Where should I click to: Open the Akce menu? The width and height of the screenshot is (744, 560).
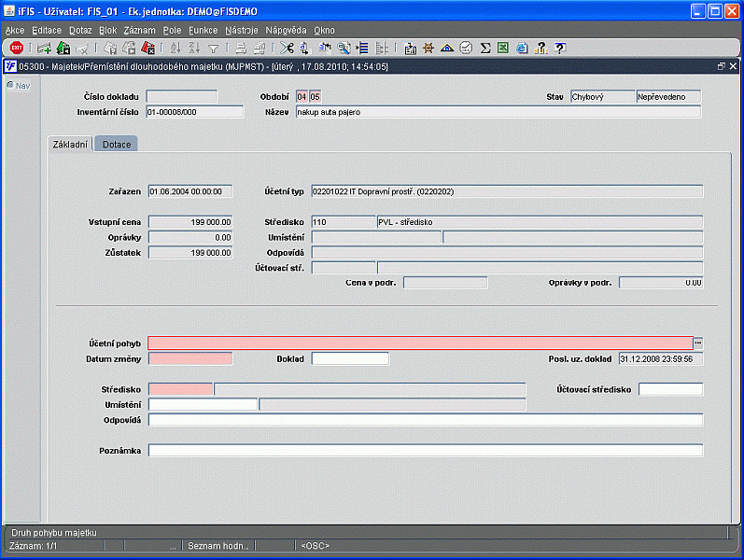[15, 31]
